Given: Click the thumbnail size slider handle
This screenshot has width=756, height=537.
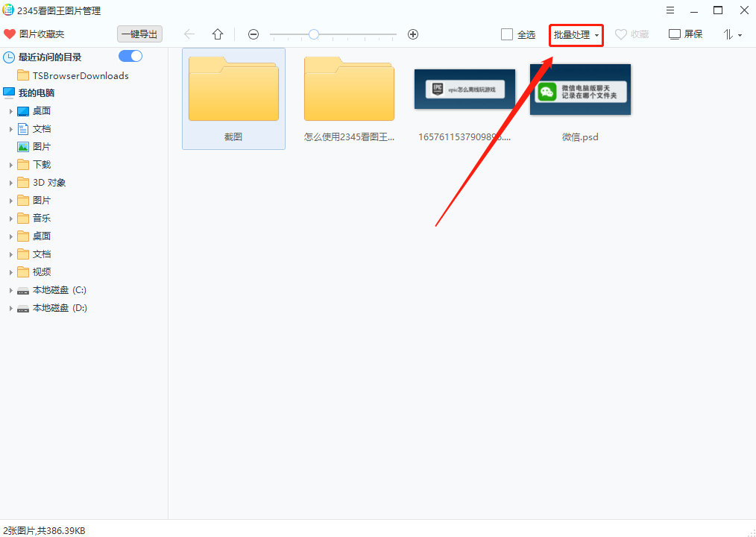Looking at the screenshot, I should click(314, 34).
